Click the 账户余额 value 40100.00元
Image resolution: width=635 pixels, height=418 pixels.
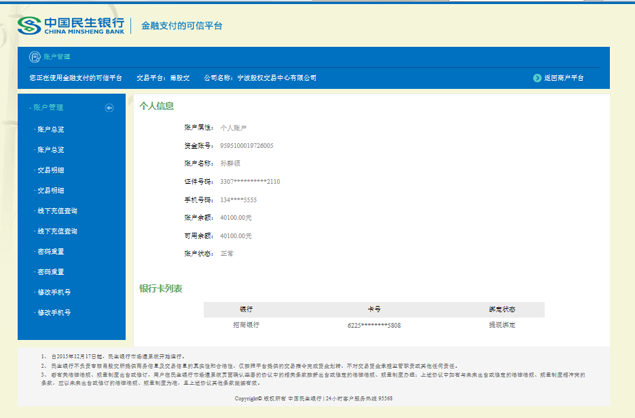click(236, 218)
